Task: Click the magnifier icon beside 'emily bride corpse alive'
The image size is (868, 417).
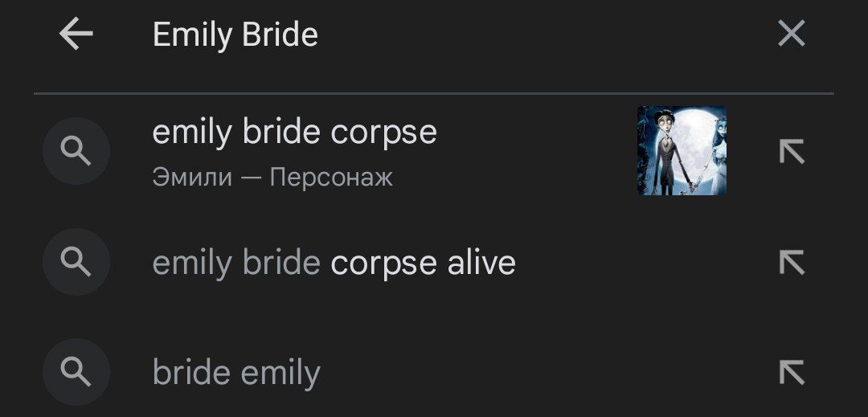Action: (x=76, y=262)
